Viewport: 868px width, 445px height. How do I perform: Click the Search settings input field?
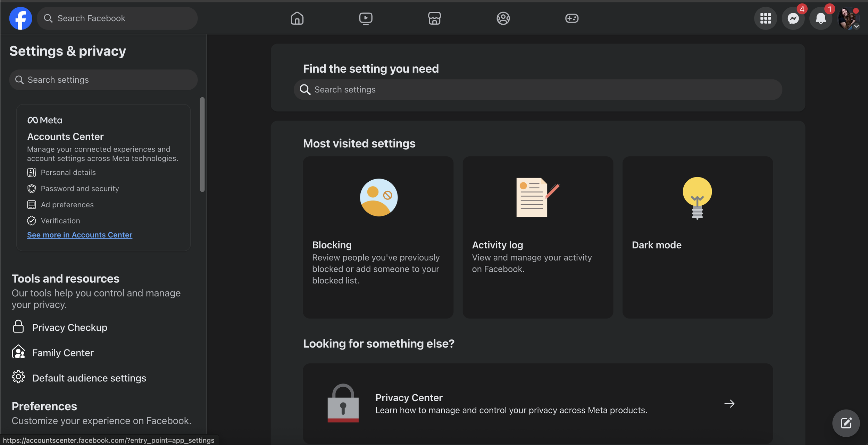pos(103,80)
